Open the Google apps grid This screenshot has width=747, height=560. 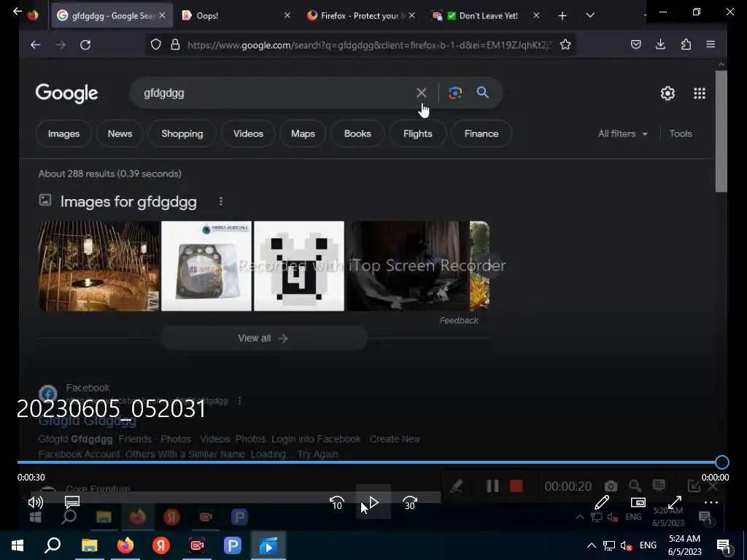coord(699,93)
